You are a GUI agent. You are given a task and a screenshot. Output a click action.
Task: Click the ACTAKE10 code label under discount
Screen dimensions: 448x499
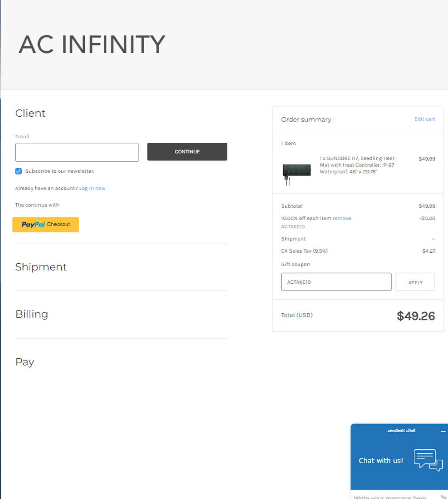coord(293,227)
